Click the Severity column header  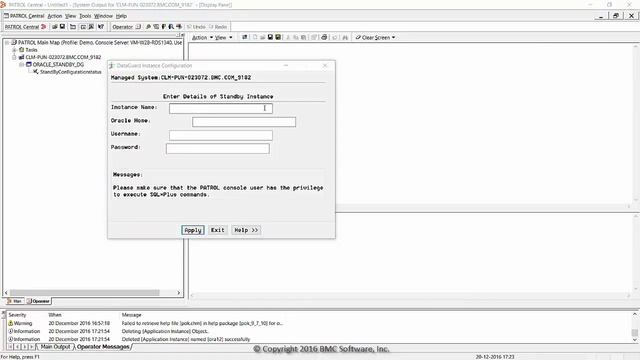point(17,315)
